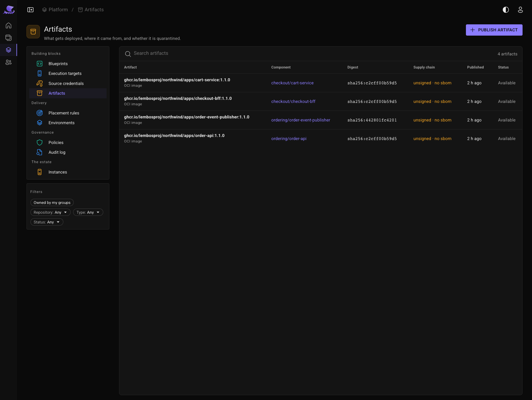Click the Supply chain column header
The image size is (532, 400).
(424, 67)
